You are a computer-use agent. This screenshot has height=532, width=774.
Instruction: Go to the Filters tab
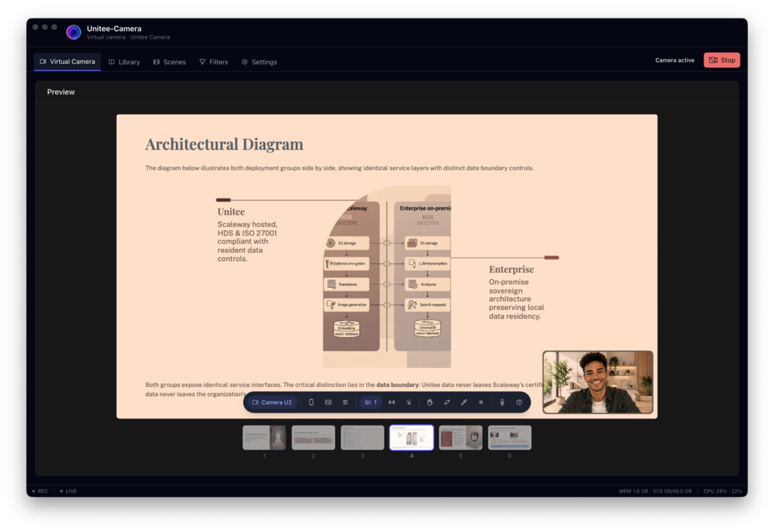pyautogui.click(x=213, y=62)
